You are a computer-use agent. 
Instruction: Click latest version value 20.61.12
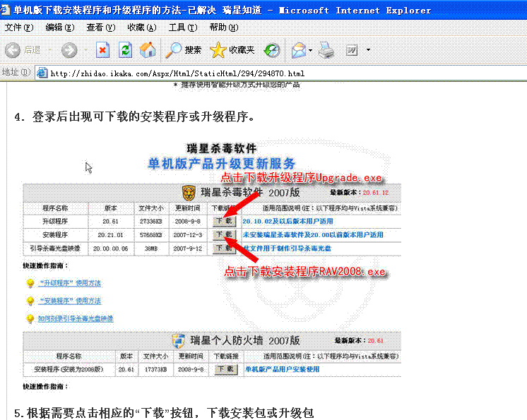point(376,193)
